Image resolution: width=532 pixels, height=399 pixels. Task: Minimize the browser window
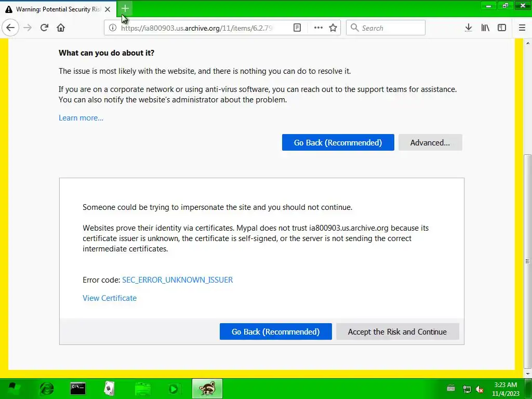pos(488,6)
